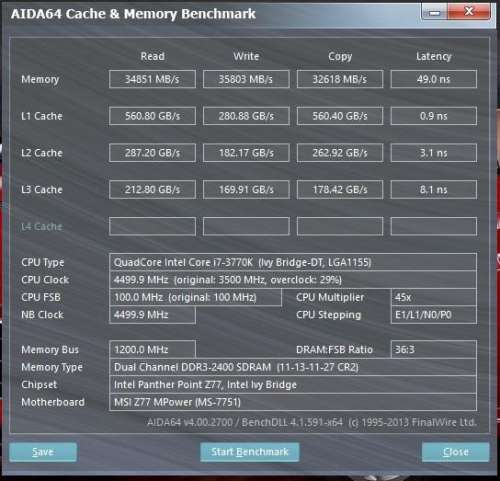
Task: Select L1 Cache Latency 0.9 ns
Action: click(x=433, y=116)
